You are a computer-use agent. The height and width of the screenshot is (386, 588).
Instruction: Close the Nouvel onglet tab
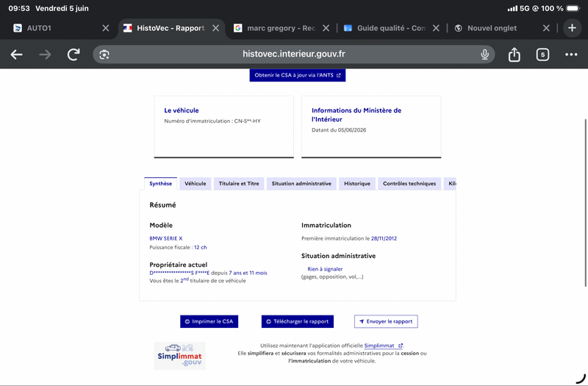click(546, 28)
